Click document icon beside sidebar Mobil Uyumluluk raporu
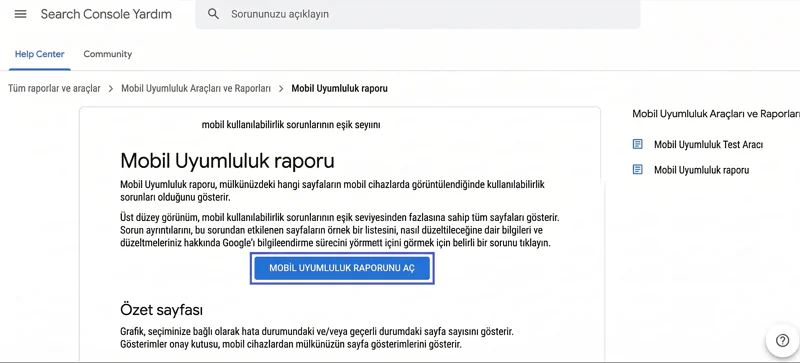Image resolution: width=800 pixels, height=363 pixels. pyautogui.click(x=637, y=170)
